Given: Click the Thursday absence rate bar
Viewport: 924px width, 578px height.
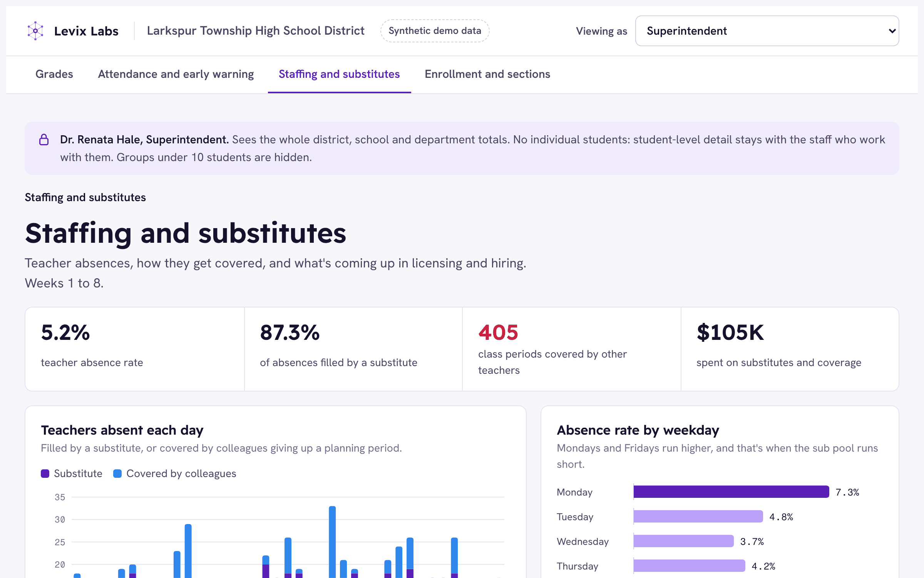Looking at the screenshot, I should [689, 566].
